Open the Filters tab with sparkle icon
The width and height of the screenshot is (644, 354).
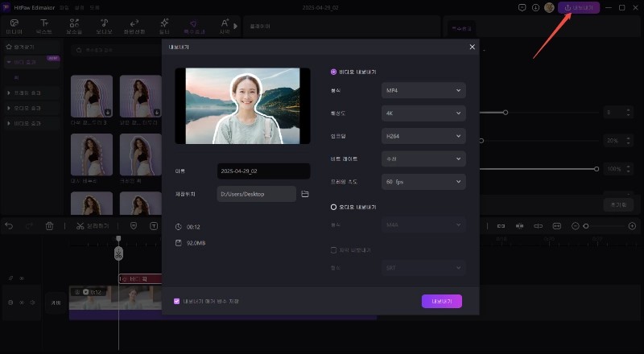[164, 27]
